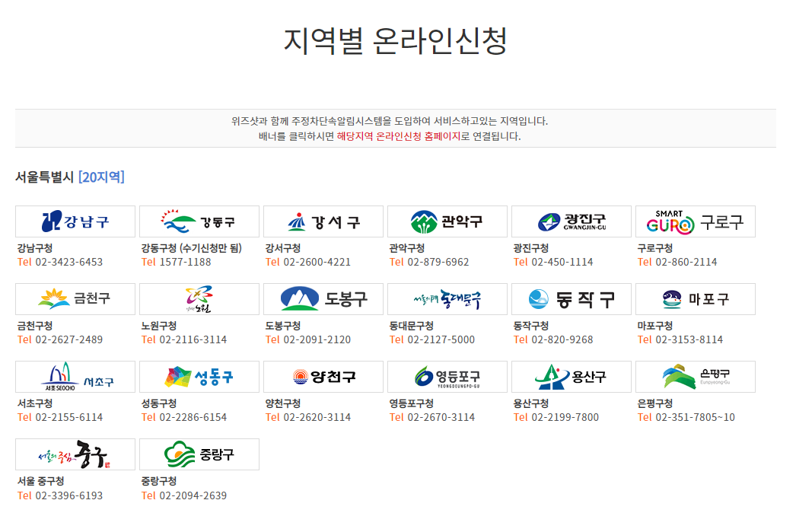Click phone number 02-2286-6154
This screenshot has height=532, width=796.
(193, 418)
